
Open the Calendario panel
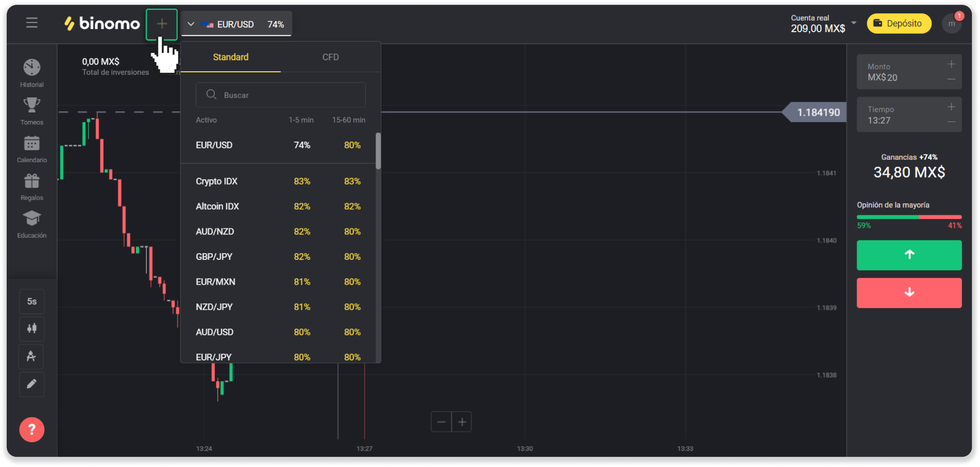pos(32,144)
